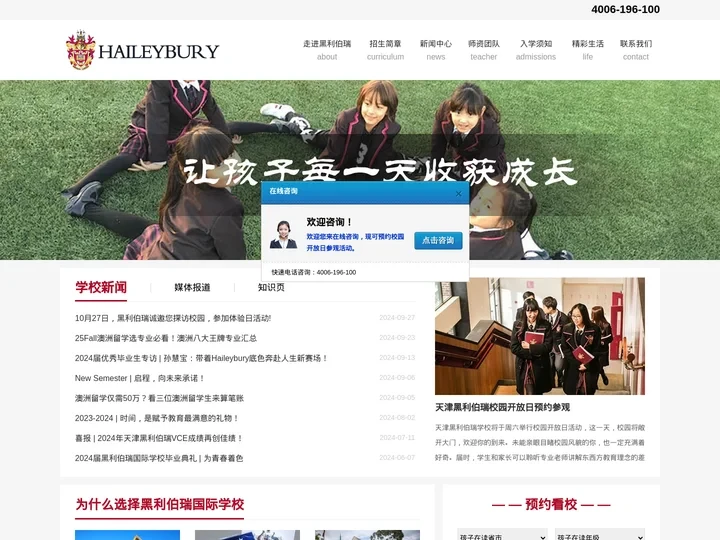Click the date 2024-09-23
This screenshot has height=540, width=720.
click(397, 338)
